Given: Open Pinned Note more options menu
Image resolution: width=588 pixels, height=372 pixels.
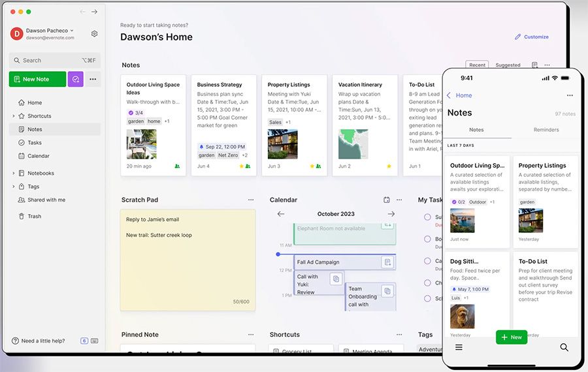Looking at the screenshot, I should [251, 335].
